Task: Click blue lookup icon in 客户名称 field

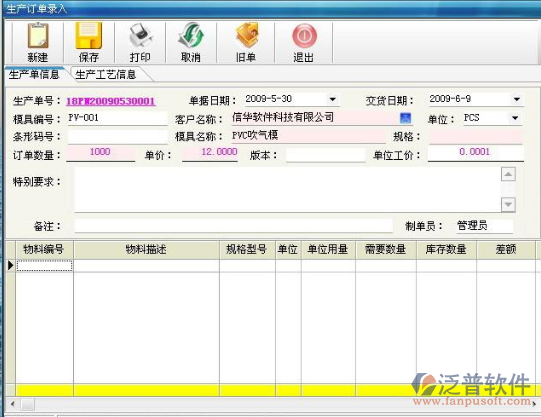Action: tap(405, 118)
